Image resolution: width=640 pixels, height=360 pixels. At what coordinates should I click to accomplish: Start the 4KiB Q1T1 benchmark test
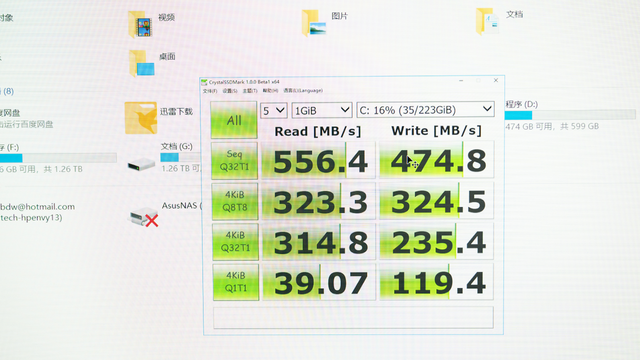click(x=236, y=282)
